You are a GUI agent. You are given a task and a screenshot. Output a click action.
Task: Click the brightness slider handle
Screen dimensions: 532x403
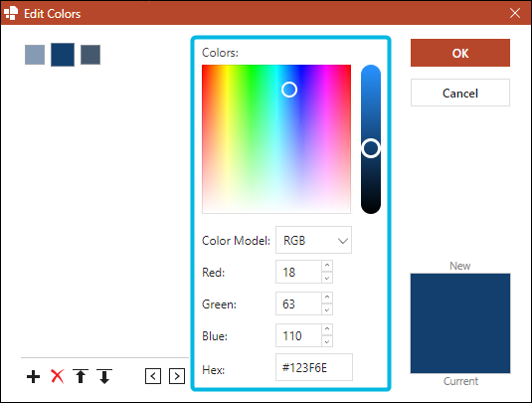coord(371,148)
